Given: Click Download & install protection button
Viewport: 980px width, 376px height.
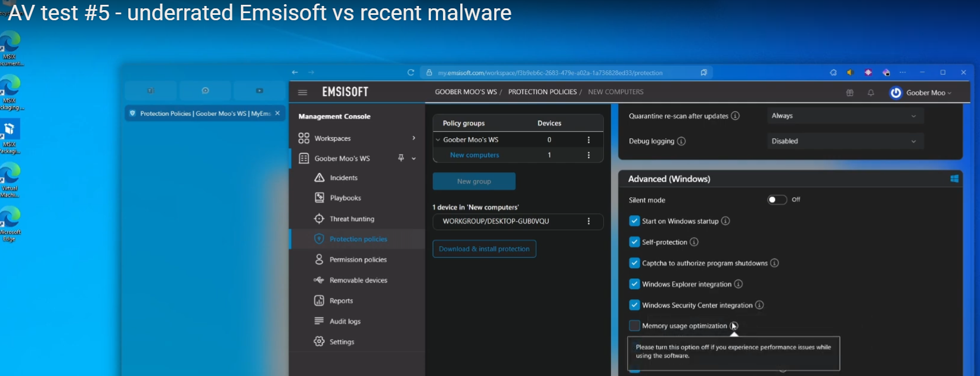Looking at the screenshot, I should click(x=484, y=249).
